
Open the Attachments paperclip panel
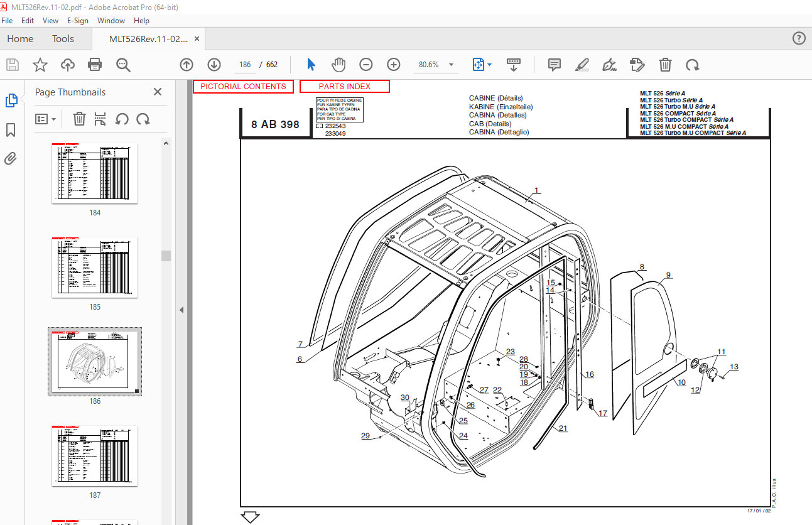[10, 158]
